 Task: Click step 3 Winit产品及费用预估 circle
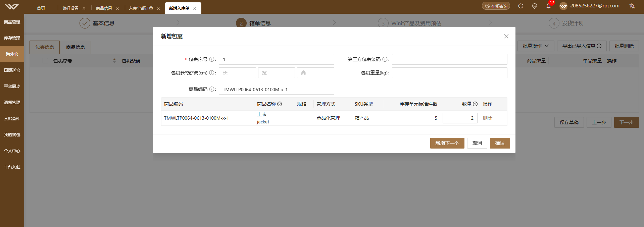pos(383,23)
